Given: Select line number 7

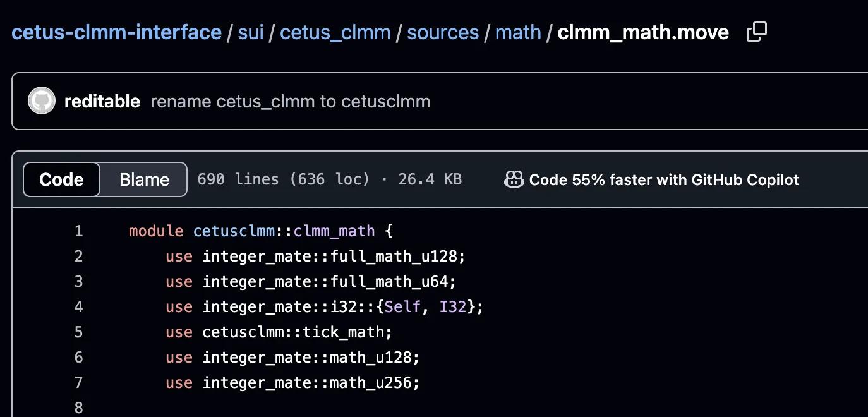Looking at the screenshot, I should pos(78,383).
